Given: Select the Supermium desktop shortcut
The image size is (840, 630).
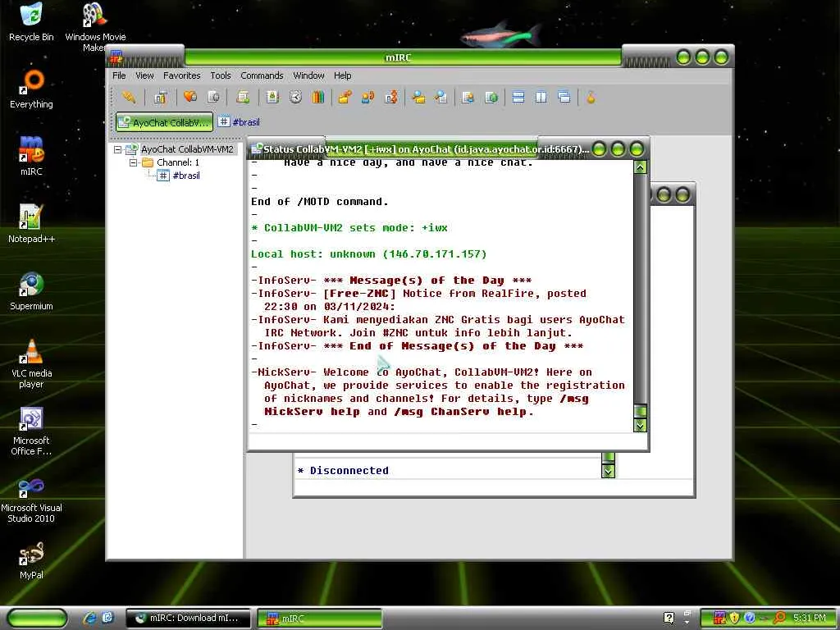Looking at the screenshot, I should (31, 290).
